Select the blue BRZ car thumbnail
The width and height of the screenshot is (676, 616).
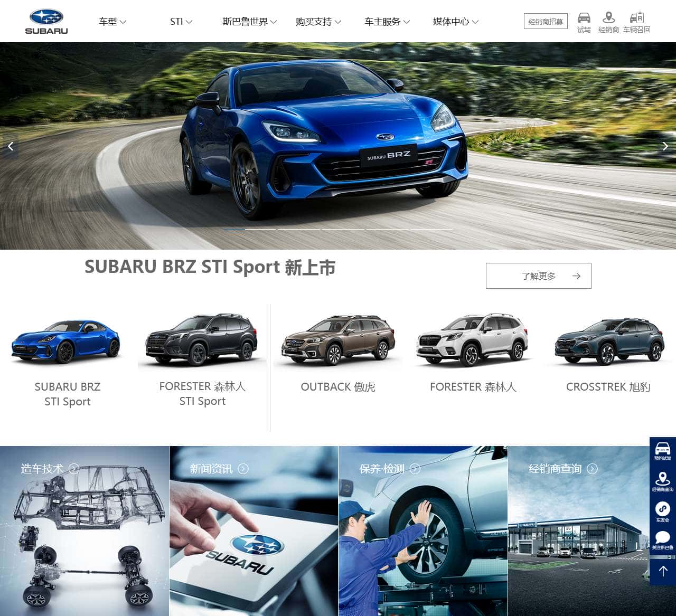click(66, 342)
